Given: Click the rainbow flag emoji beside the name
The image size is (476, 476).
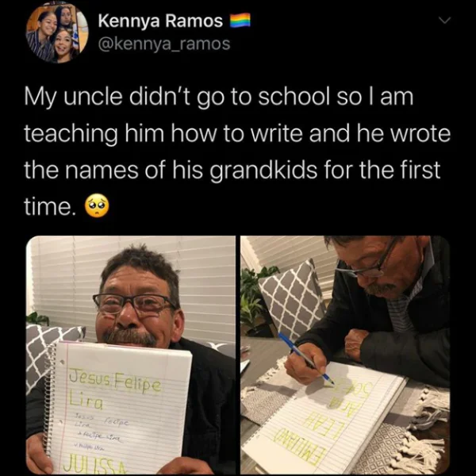Looking at the screenshot, I should [240, 21].
